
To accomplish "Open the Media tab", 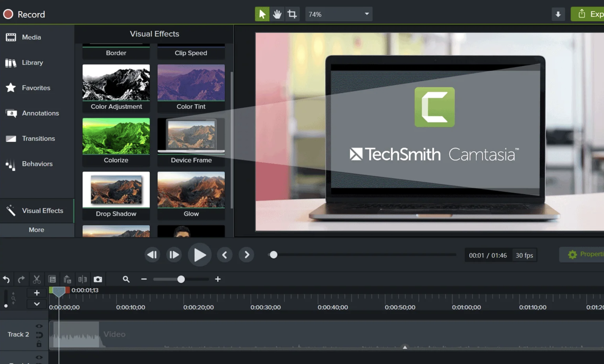I will [37, 37].
